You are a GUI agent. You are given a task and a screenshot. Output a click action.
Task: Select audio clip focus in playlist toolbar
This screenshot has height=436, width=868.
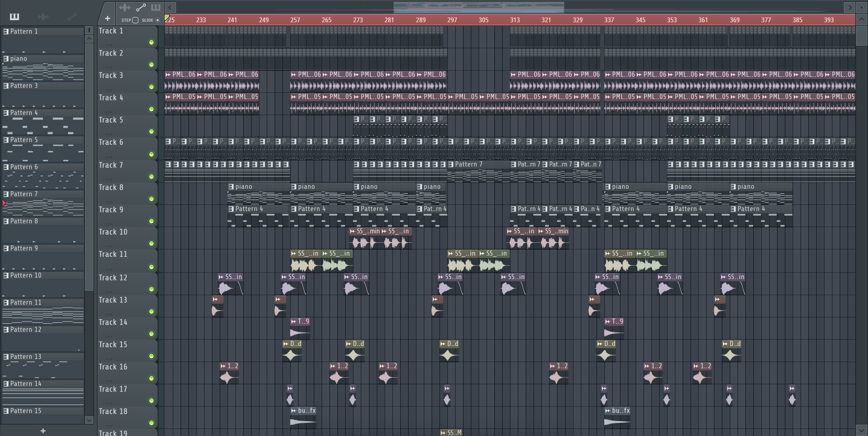(124, 7)
